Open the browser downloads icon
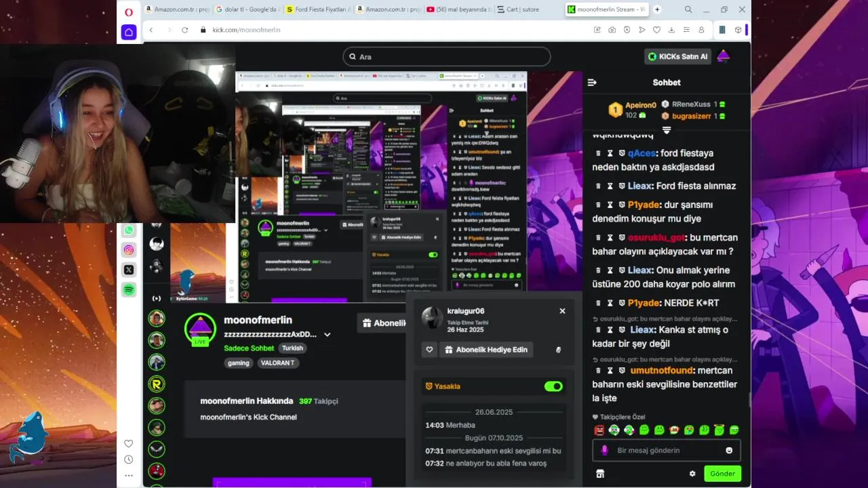868x488 pixels. (671, 30)
